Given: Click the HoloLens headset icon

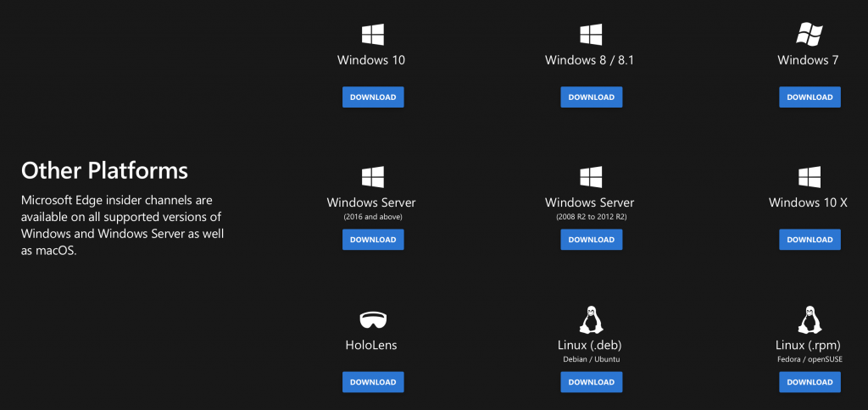Looking at the screenshot, I should [x=373, y=320].
